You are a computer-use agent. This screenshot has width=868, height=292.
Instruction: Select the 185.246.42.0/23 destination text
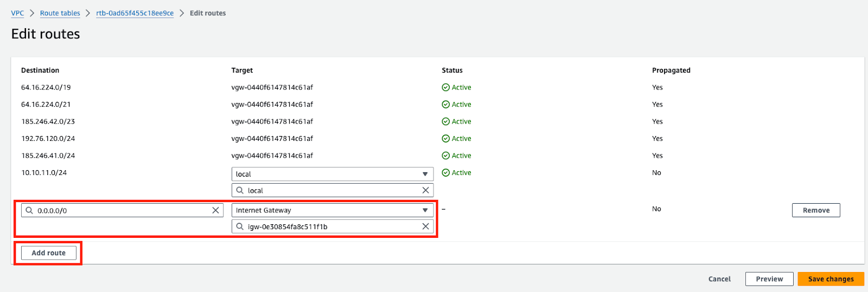(x=48, y=121)
